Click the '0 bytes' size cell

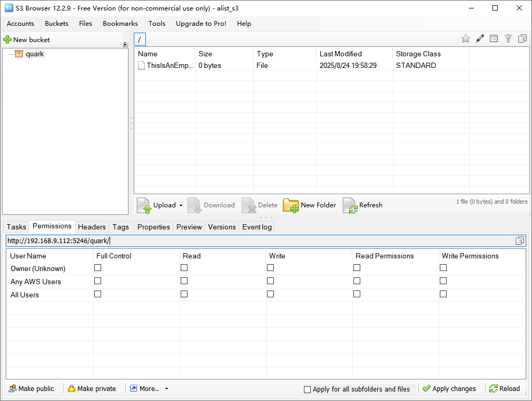pyautogui.click(x=210, y=65)
